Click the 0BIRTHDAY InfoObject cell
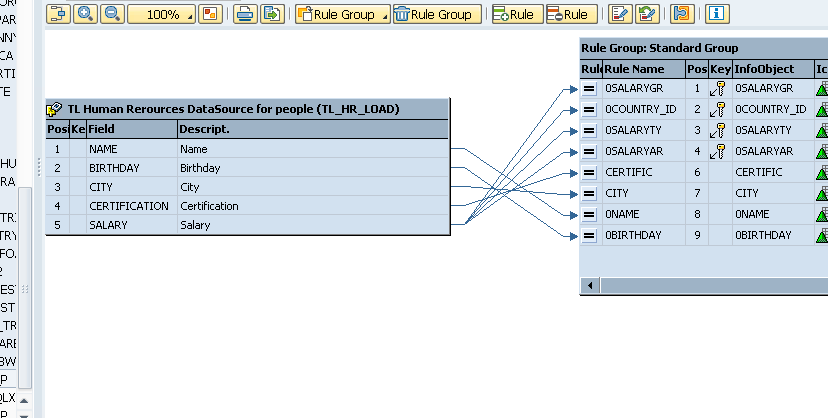 click(774, 235)
